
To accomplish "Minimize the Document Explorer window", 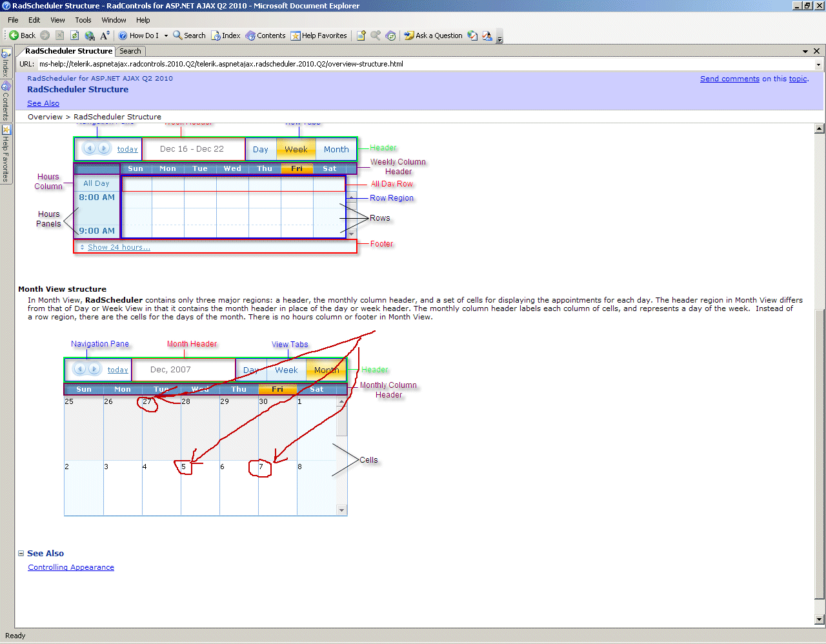I will point(797,6).
